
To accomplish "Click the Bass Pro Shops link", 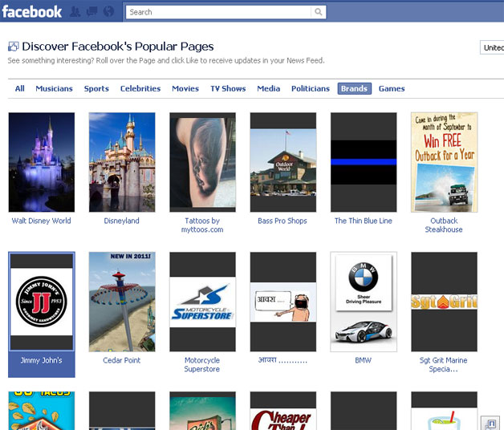I will tap(282, 221).
